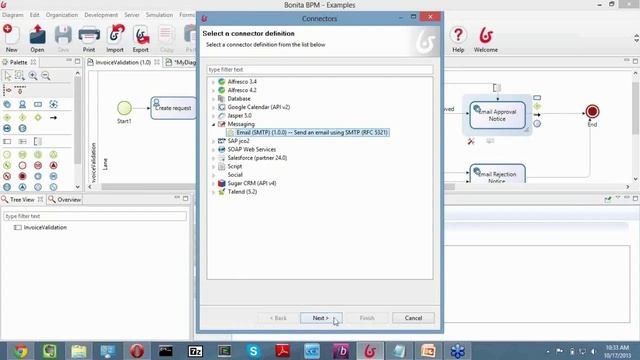Viewport: 640px width, 360px height.
Task: Expand the Script connector node
Action: [213, 167]
